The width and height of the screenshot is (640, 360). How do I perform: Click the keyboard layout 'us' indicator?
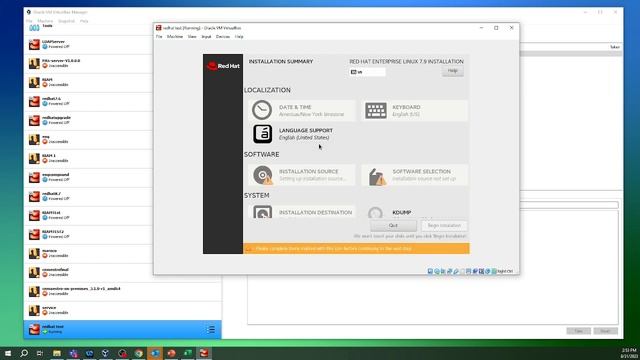[x=367, y=72]
